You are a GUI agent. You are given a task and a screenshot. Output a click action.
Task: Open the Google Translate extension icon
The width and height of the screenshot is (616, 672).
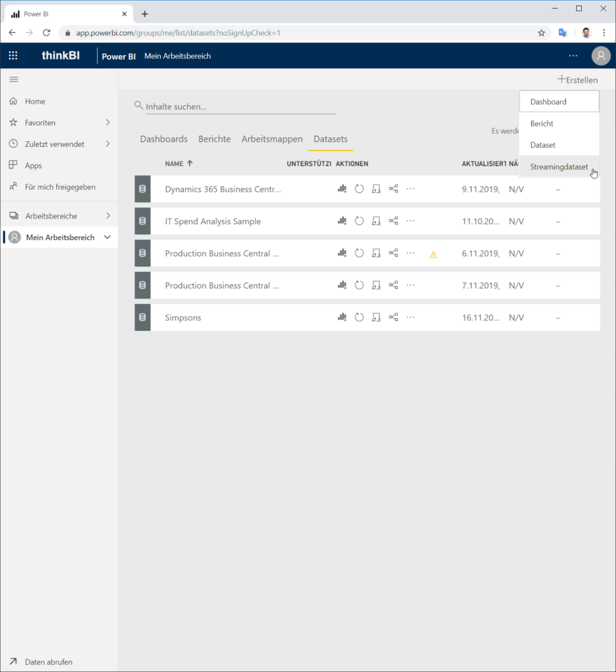[x=563, y=33]
